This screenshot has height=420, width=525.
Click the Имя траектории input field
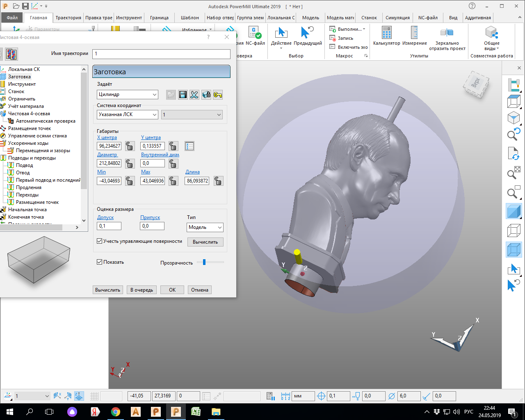point(161,54)
